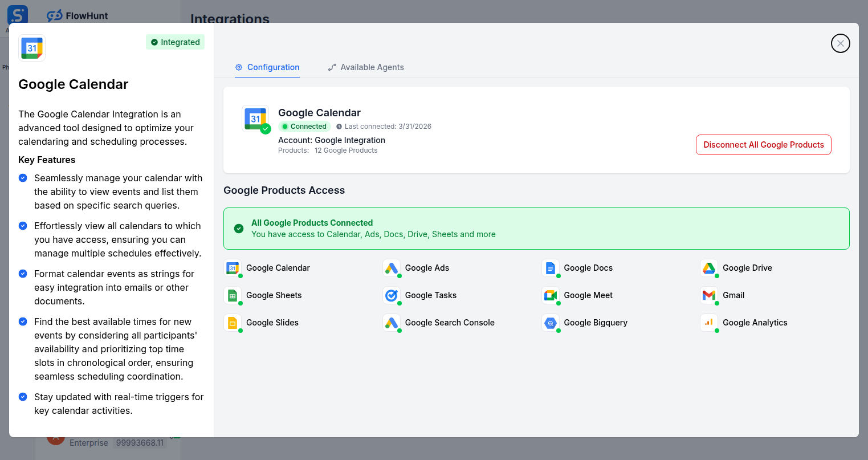
Task: Open Google Docs integration icon
Action: pos(551,268)
